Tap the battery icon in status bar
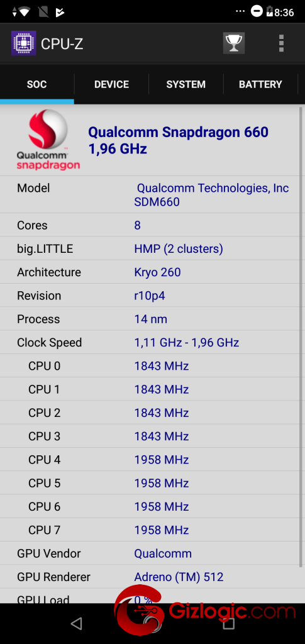The height and width of the screenshot is (644, 305). click(x=269, y=12)
